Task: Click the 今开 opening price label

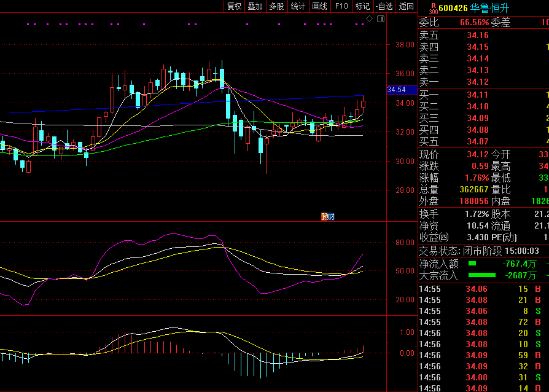Action: coord(500,154)
